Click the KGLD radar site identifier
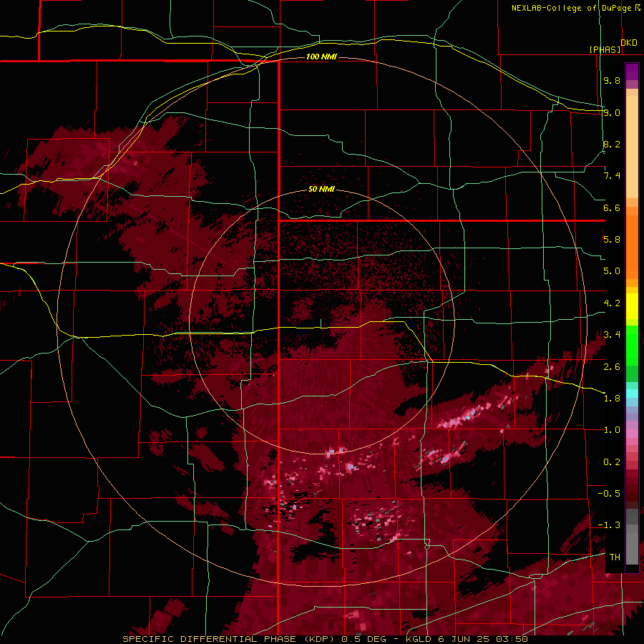Screen dimensions: 644x644 click(x=419, y=639)
